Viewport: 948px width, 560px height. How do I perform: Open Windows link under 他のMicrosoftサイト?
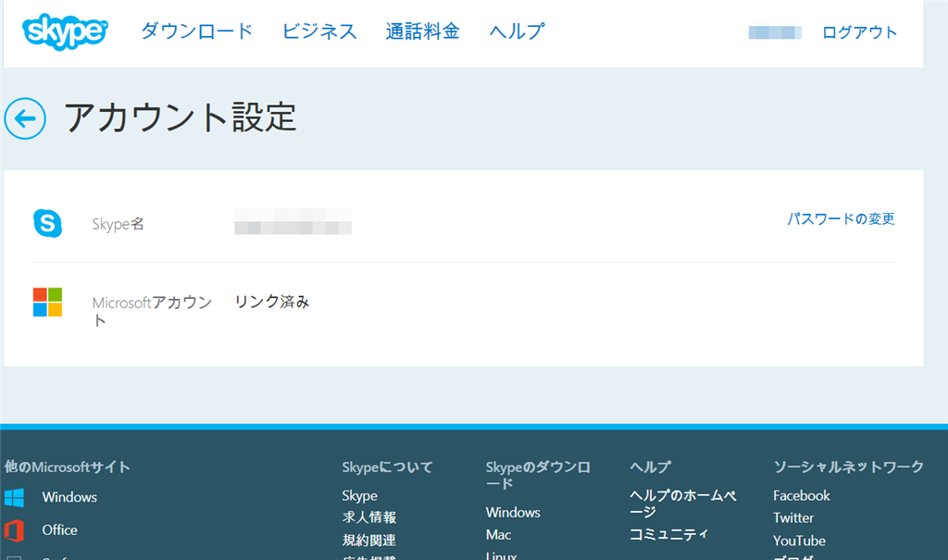pos(69,497)
